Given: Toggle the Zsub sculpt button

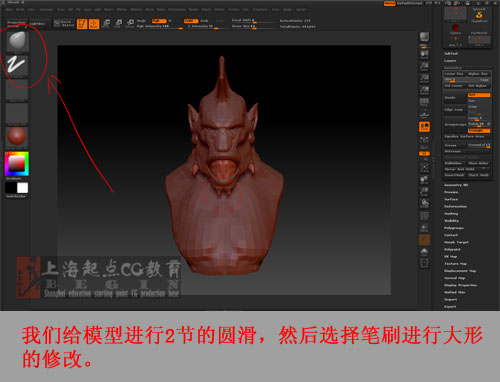Looking at the screenshot, I should coord(204,21).
